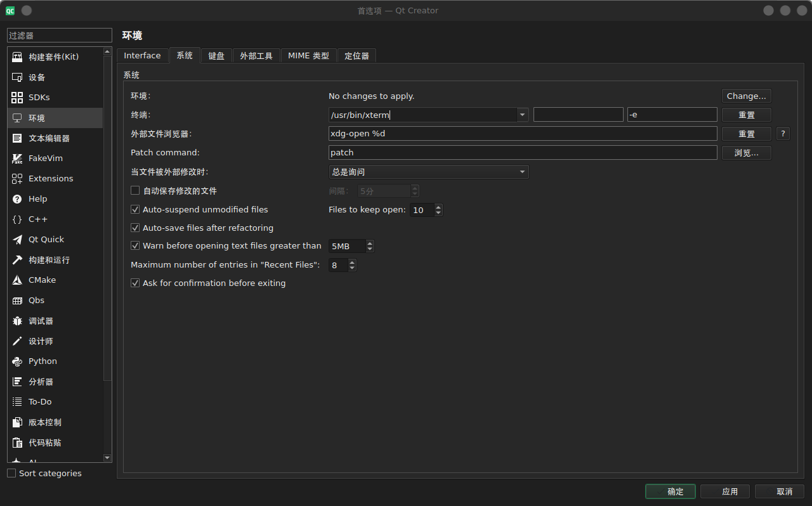Focus the empty terminal open-arguments field
The width and height of the screenshot is (812, 506).
click(x=579, y=115)
